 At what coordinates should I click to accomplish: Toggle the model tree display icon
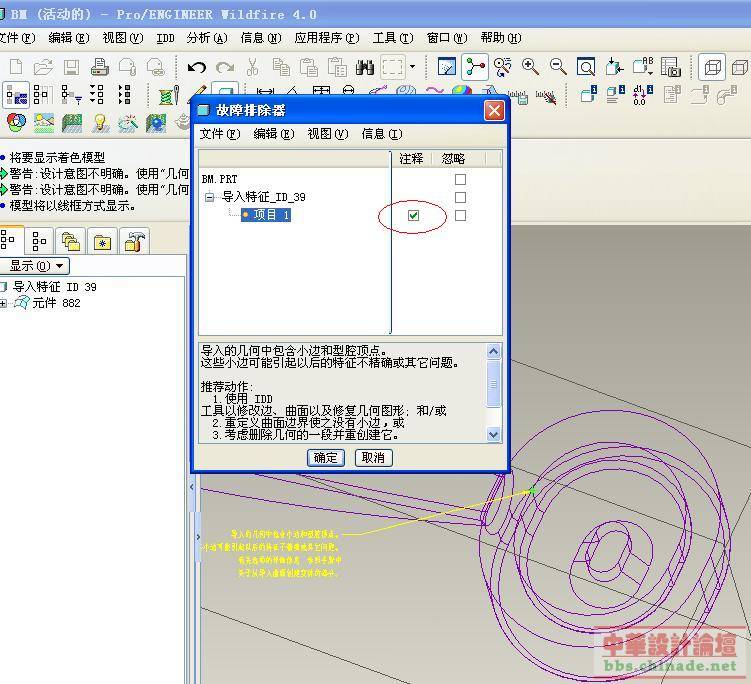pos(16,95)
